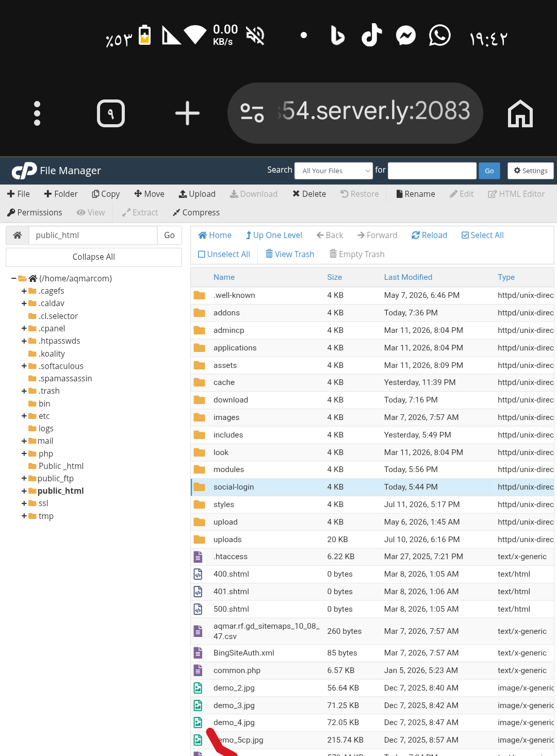The width and height of the screenshot is (557, 756).
Task: Click Go next to the path field
Action: (x=169, y=235)
